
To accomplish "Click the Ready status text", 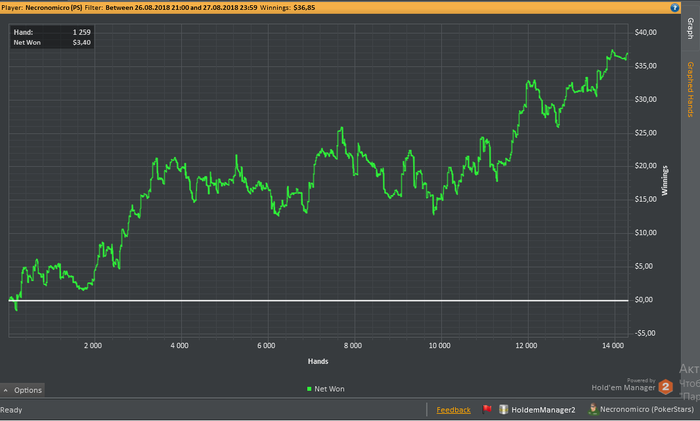I will point(11,410).
